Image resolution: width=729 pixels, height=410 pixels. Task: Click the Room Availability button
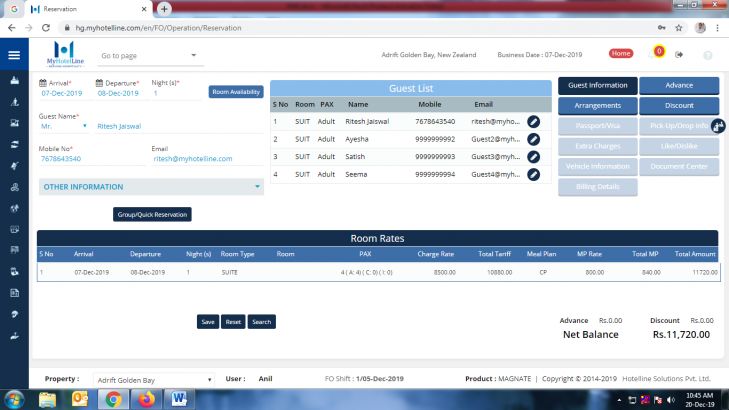click(235, 92)
